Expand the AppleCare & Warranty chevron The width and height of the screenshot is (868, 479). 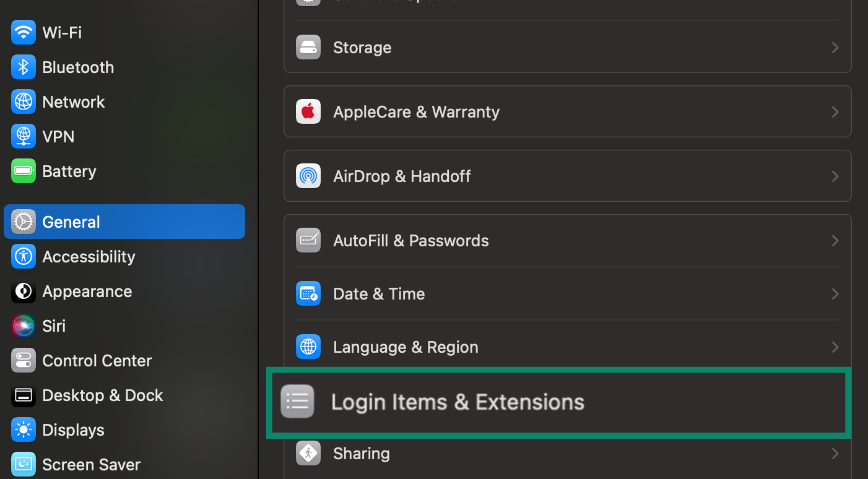pyautogui.click(x=835, y=111)
